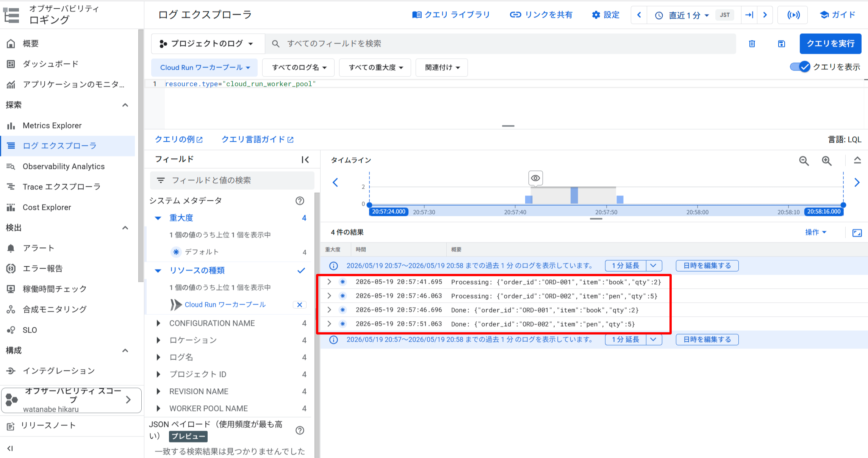Collapse the 重大度 field section
This screenshot has height=458, width=868.
[x=158, y=218]
